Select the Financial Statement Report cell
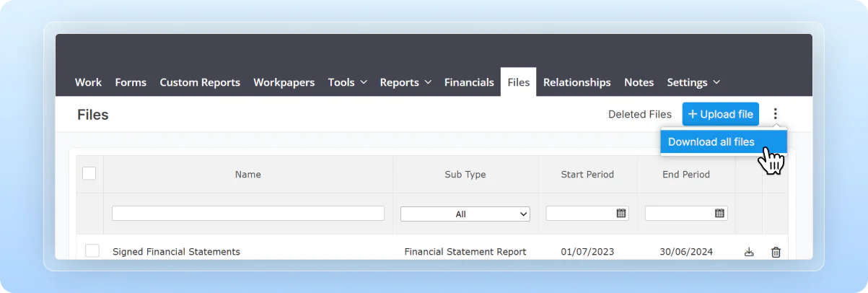868x293 pixels. coord(465,252)
